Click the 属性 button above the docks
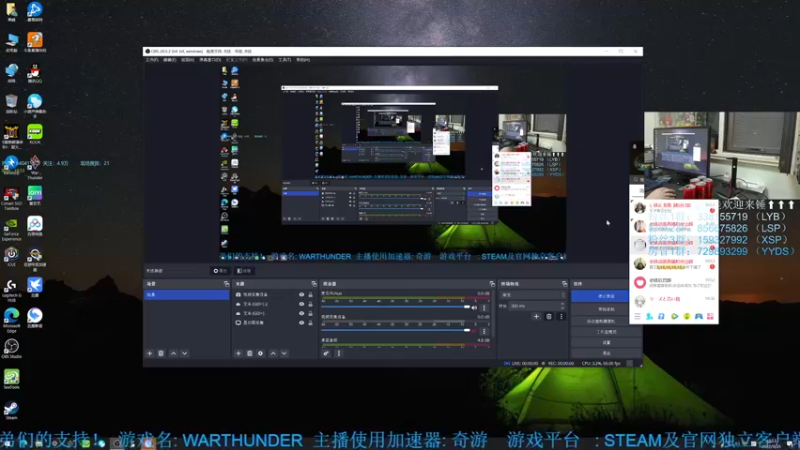 tap(220, 271)
